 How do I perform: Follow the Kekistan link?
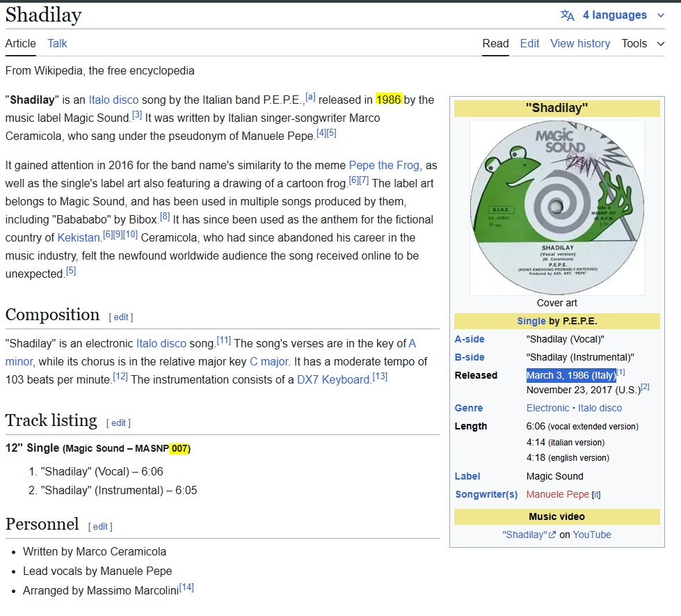click(x=79, y=238)
